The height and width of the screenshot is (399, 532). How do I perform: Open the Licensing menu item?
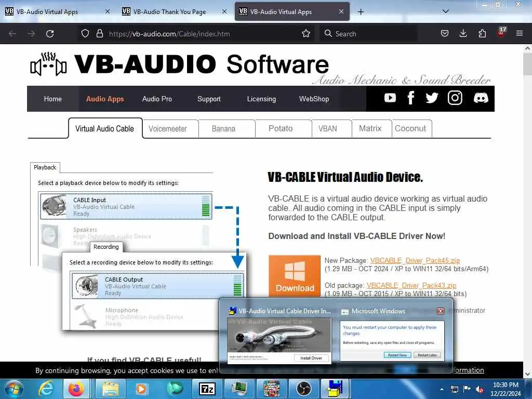point(261,99)
